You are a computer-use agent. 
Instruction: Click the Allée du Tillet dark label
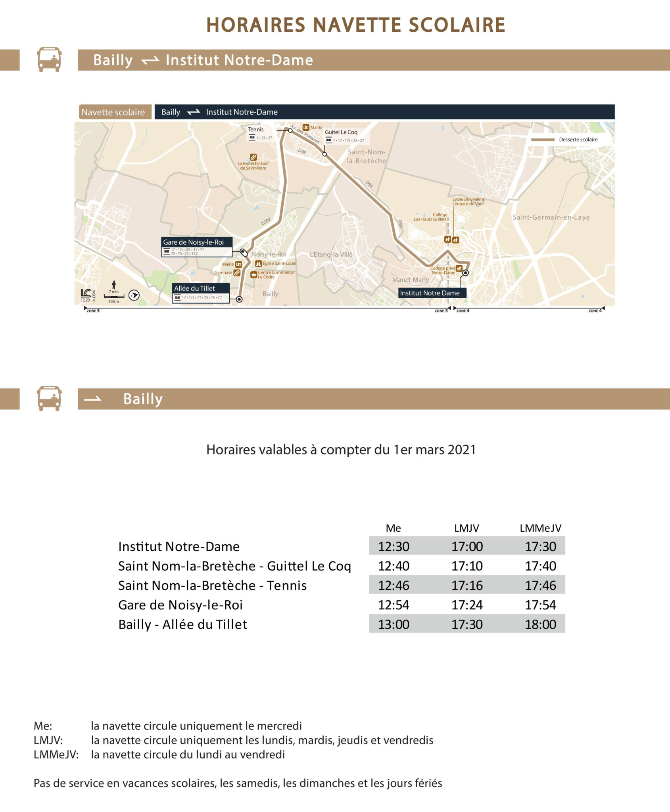(201, 288)
